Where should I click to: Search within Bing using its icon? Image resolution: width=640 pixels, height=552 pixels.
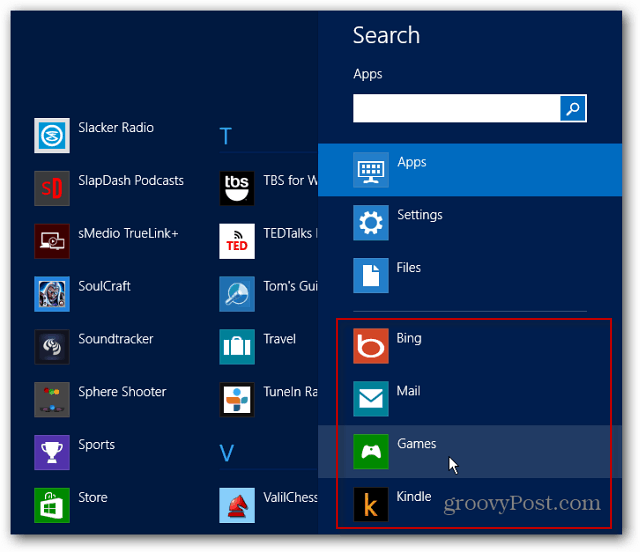[x=371, y=346]
